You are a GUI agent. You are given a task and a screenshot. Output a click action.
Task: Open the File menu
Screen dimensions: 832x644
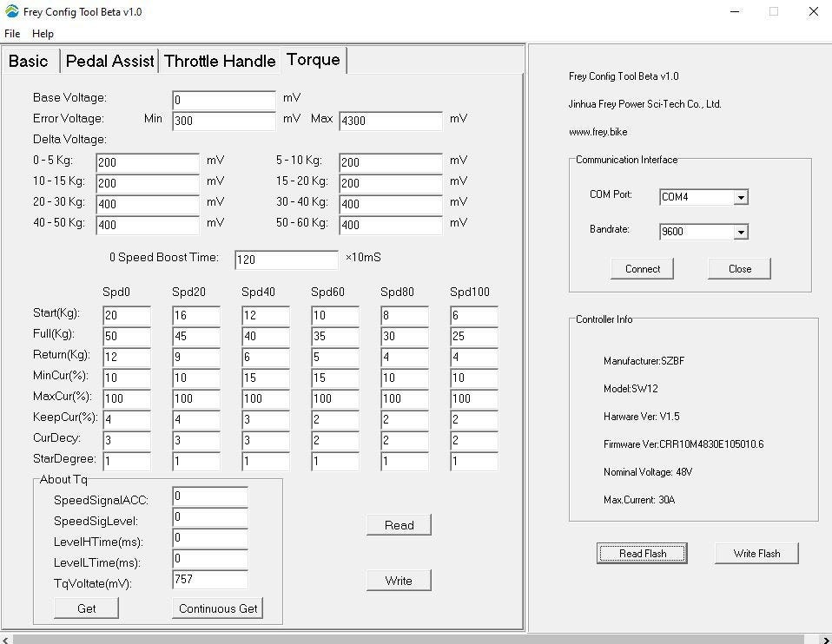pos(12,34)
